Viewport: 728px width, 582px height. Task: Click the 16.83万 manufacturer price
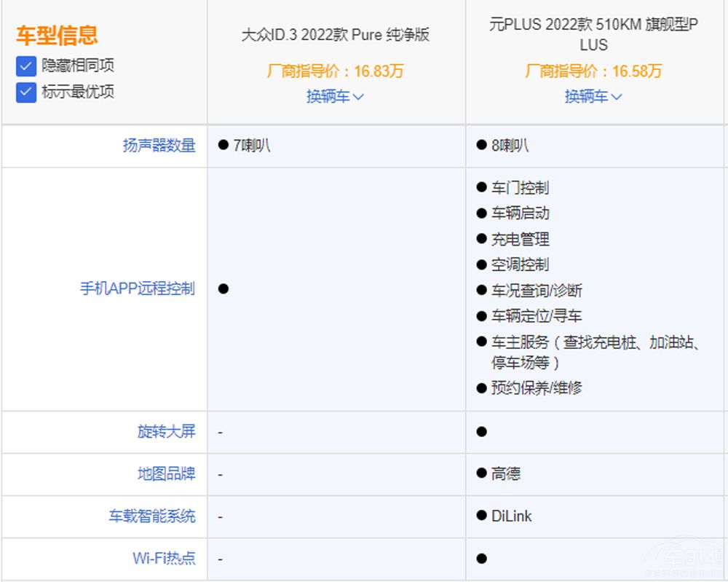pyautogui.click(x=379, y=71)
